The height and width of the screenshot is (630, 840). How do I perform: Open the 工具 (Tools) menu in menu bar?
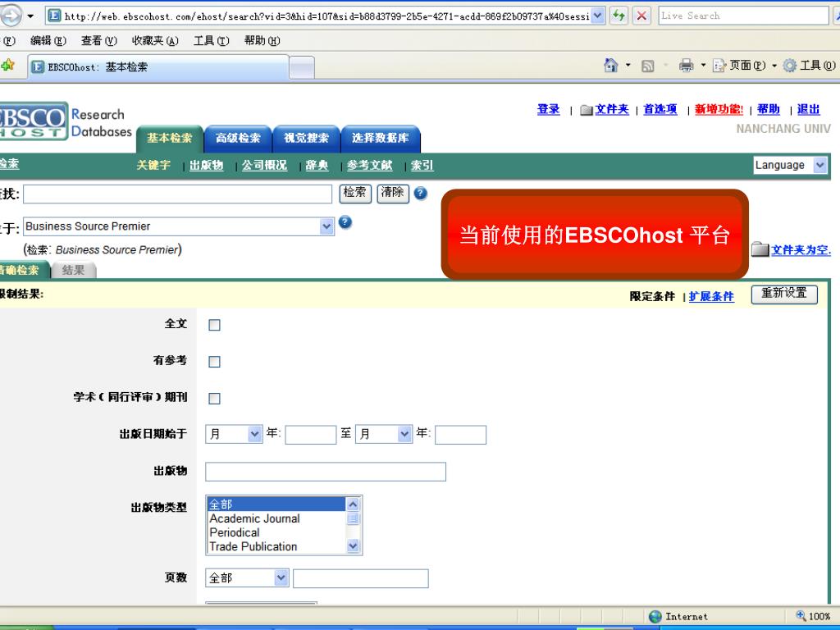[x=211, y=41]
